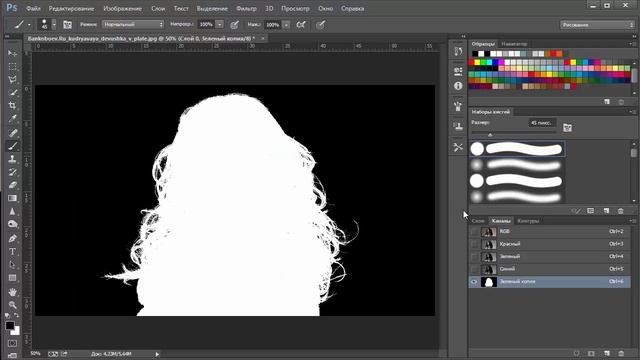
Task: Hide the 'Зеленый копия' channel eye
Action: 474,282
